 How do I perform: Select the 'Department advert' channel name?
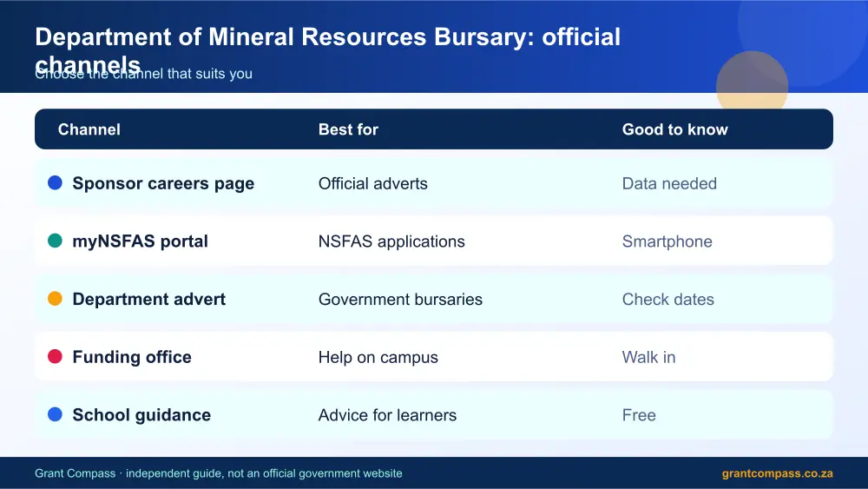149,299
